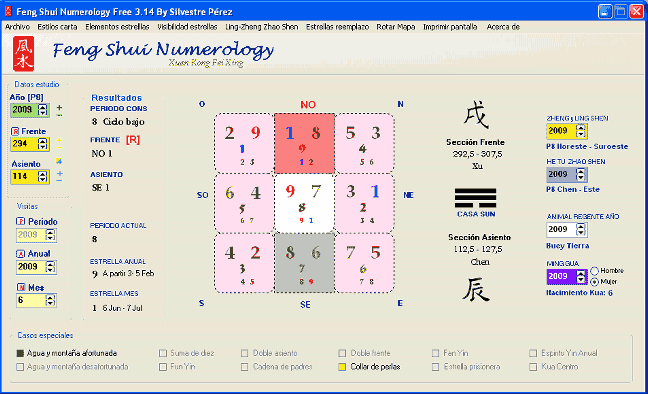Click the Año [P8] spinner arrows
The height and width of the screenshot is (394, 648).
43,110
